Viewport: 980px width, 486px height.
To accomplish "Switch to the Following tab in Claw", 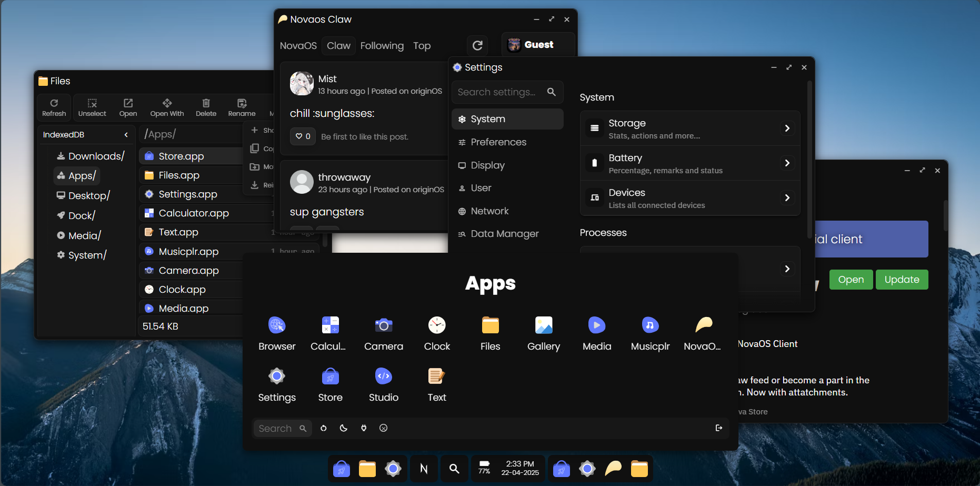I will (382, 46).
